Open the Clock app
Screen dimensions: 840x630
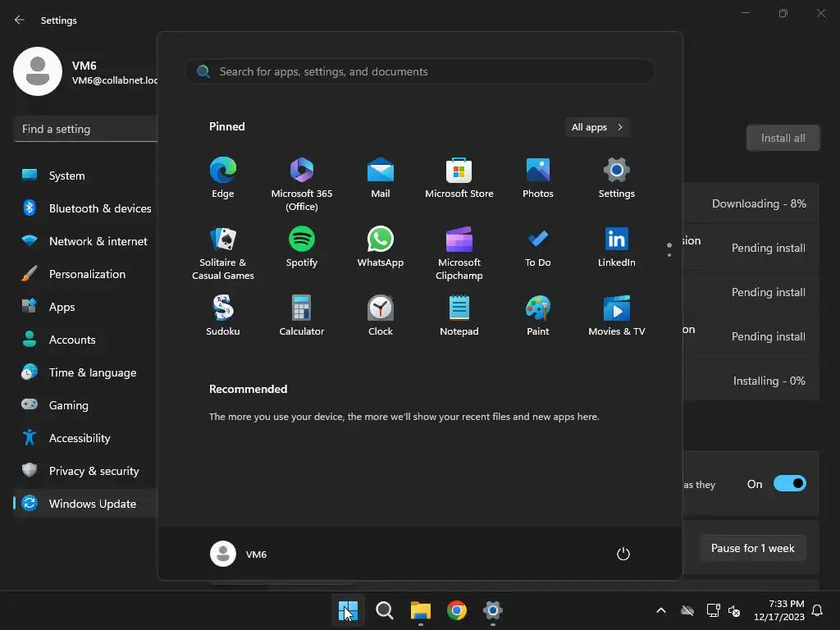(381, 316)
